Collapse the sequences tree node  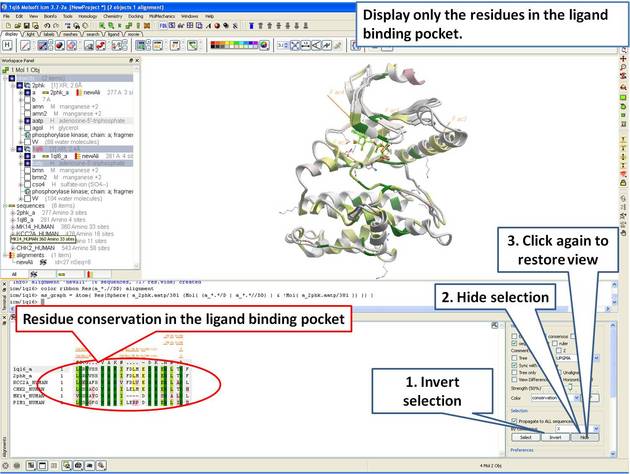[x=5, y=206]
